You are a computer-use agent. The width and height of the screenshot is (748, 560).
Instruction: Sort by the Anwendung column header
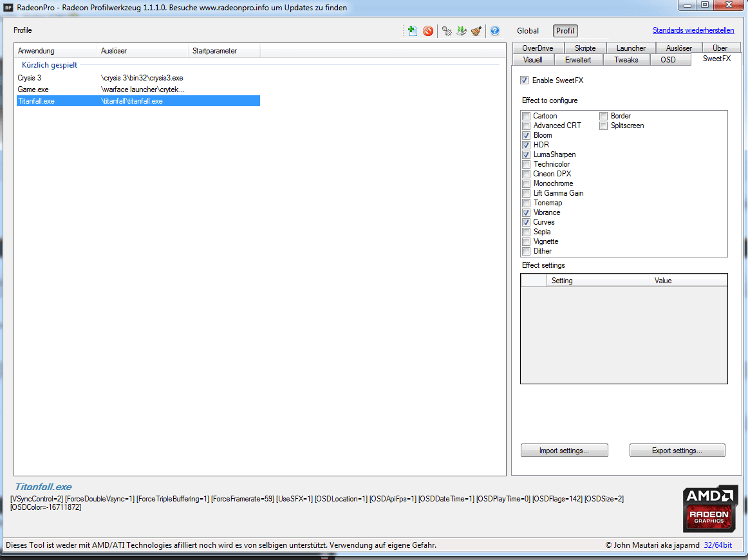56,51
